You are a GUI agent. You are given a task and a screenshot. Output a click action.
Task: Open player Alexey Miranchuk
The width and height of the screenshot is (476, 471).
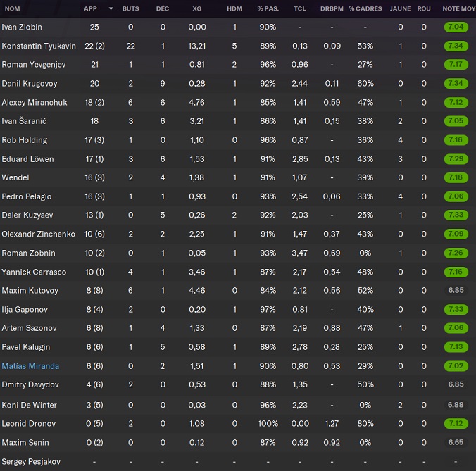35,103
